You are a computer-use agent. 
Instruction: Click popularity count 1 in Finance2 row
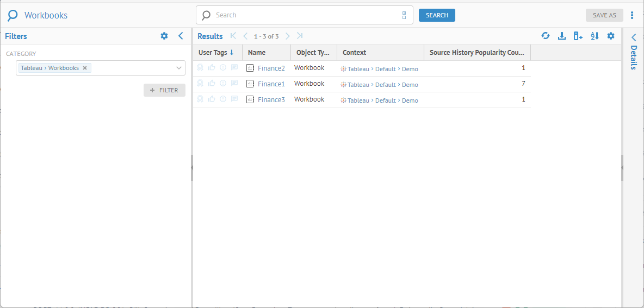[x=523, y=68]
